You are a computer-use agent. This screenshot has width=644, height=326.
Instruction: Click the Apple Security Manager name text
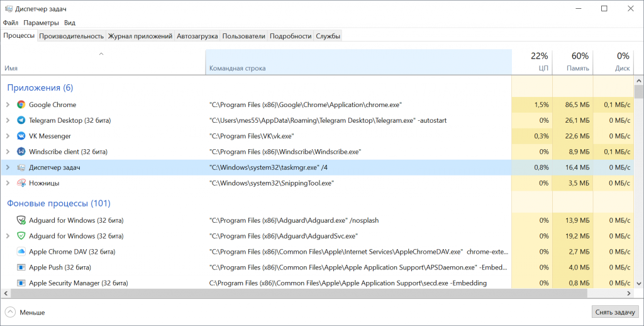coord(79,283)
